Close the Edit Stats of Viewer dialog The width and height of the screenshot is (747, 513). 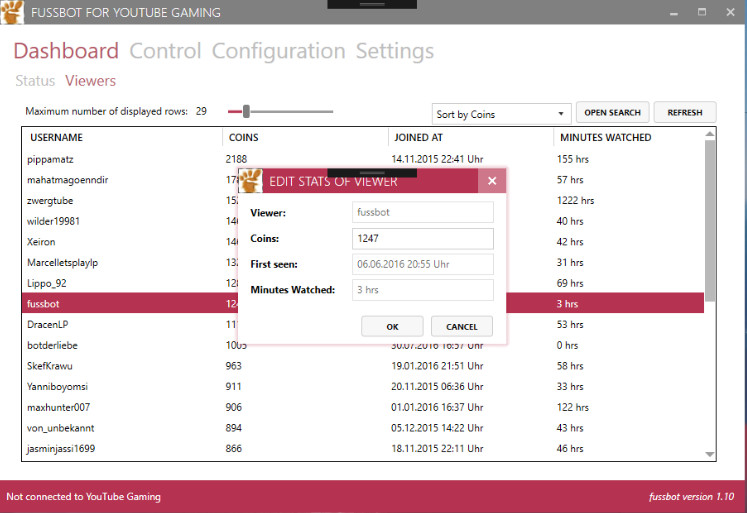click(x=492, y=181)
